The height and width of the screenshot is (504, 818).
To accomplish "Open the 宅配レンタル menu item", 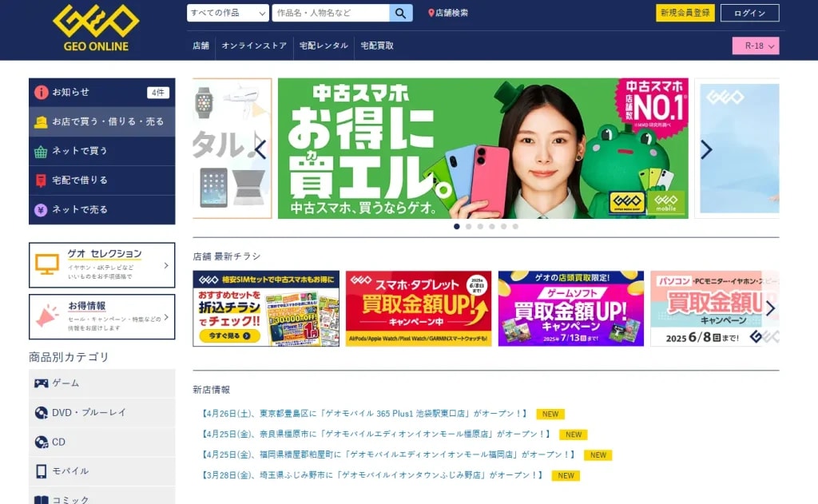I will 324,46.
